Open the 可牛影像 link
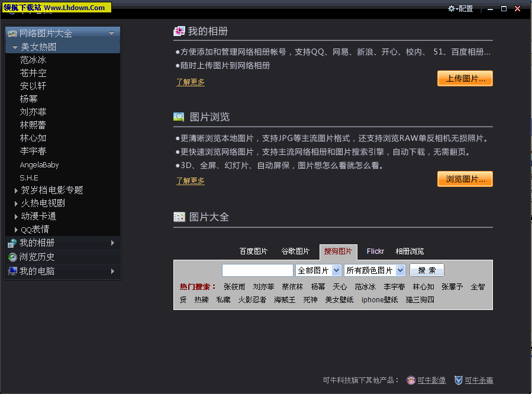Image resolution: width=532 pixels, height=394 pixels. pos(431,380)
